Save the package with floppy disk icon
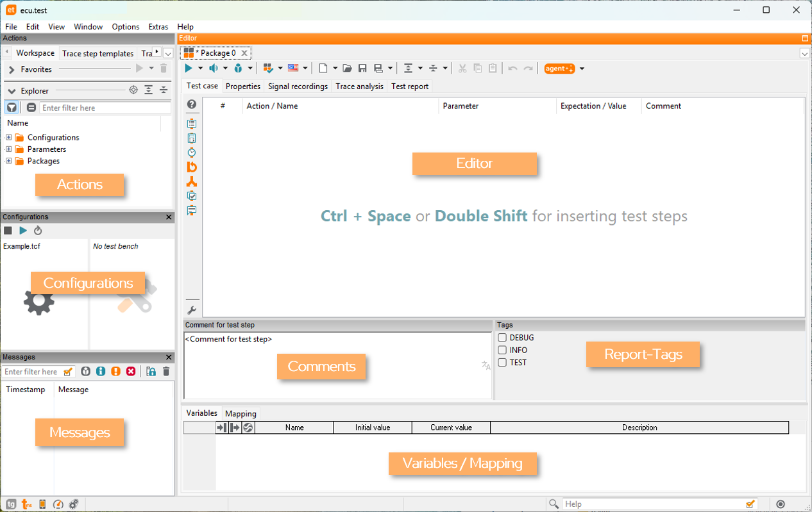 pyautogui.click(x=362, y=68)
